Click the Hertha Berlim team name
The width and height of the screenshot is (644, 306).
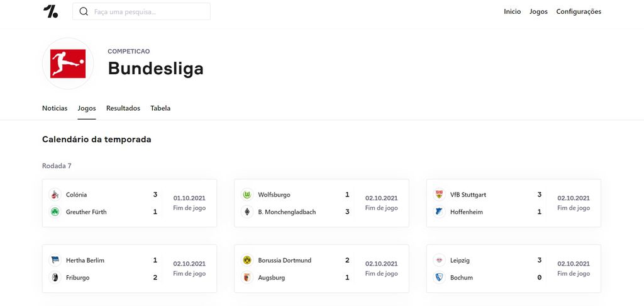pos(85,260)
